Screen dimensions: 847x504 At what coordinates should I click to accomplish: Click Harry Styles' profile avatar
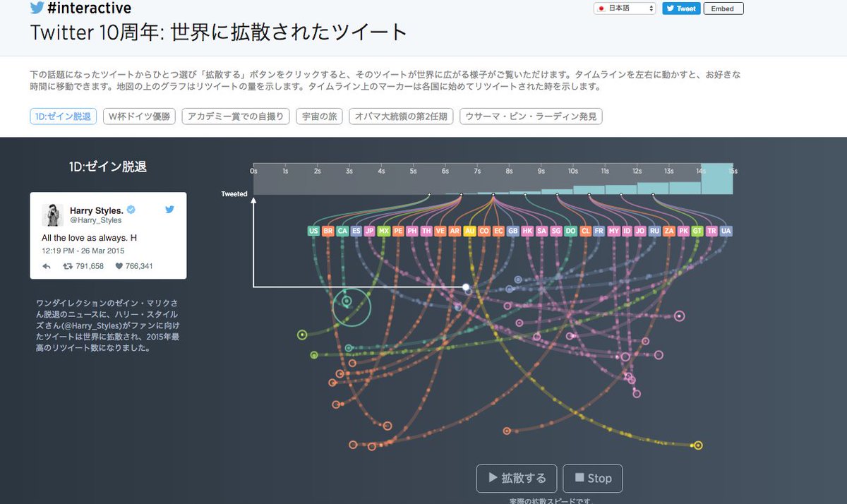(x=53, y=215)
